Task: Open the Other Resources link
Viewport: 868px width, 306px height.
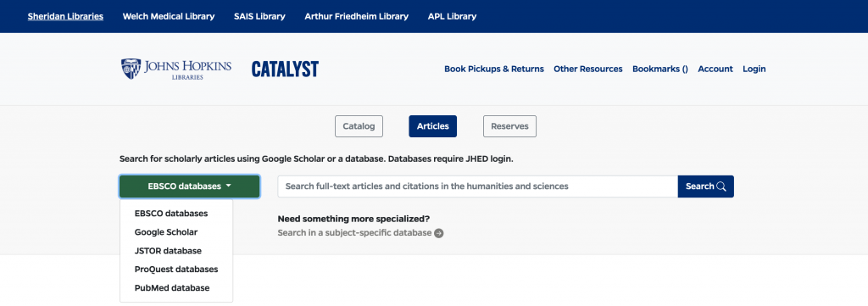Action: (x=588, y=70)
